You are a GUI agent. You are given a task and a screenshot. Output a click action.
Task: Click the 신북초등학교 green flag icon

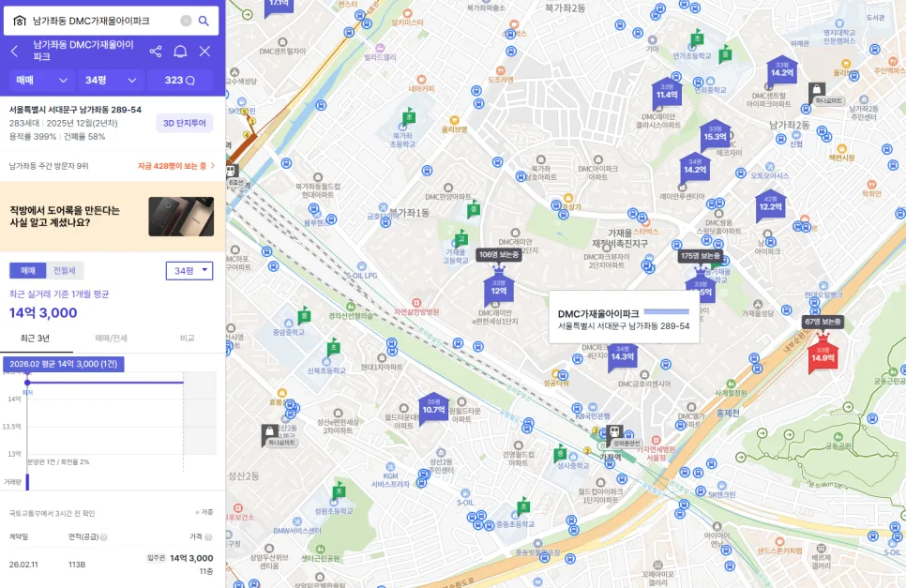333,348
